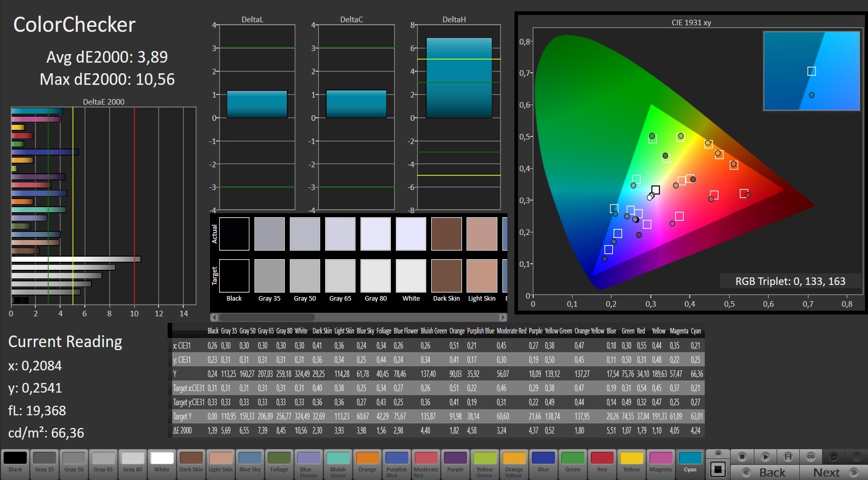The height and width of the screenshot is (480, 868).
Task: Click the Actual Gray 35 swatch
Action: point(270,233)
